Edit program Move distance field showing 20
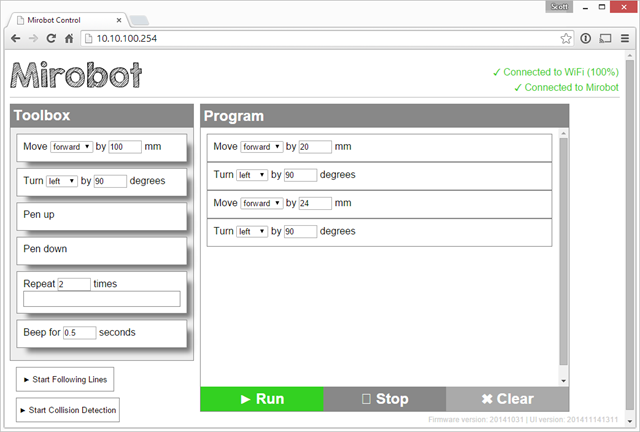 pos(315,147)
